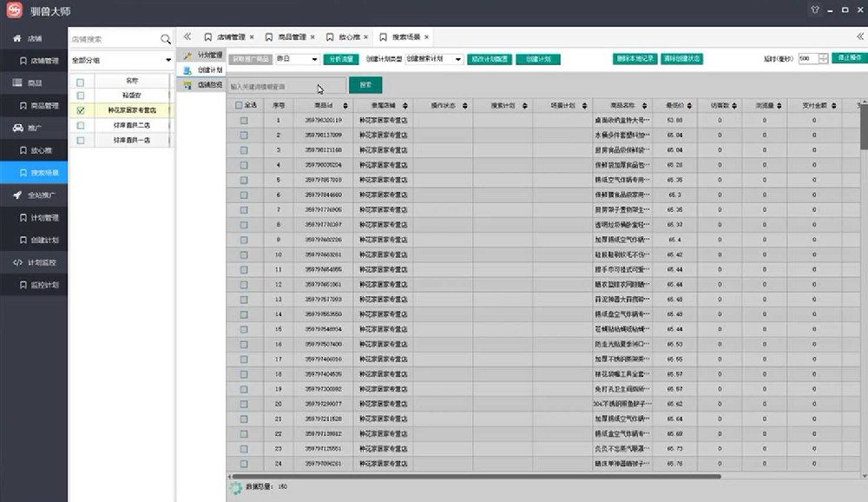
Task: Sort by the 隶属店铺 column arrows
Action: click(405, 105)
